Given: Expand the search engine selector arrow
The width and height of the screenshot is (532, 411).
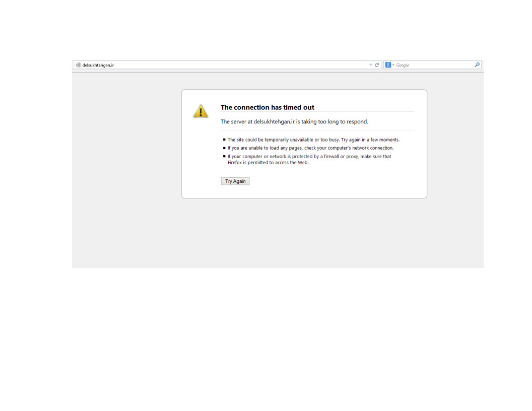Looking at the screenshot, I should [x=393, y=65].
